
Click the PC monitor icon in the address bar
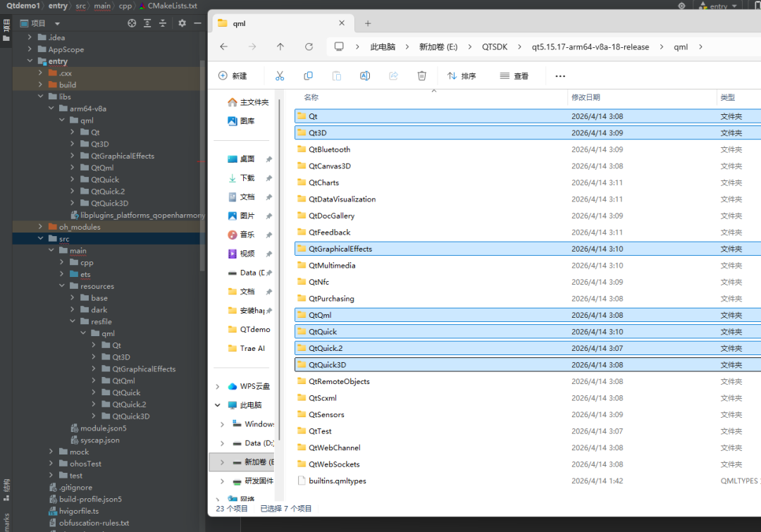coord(339,47)
